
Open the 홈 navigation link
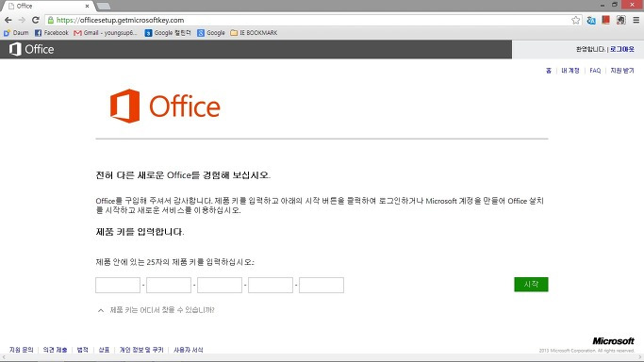(x=549, y=71)
